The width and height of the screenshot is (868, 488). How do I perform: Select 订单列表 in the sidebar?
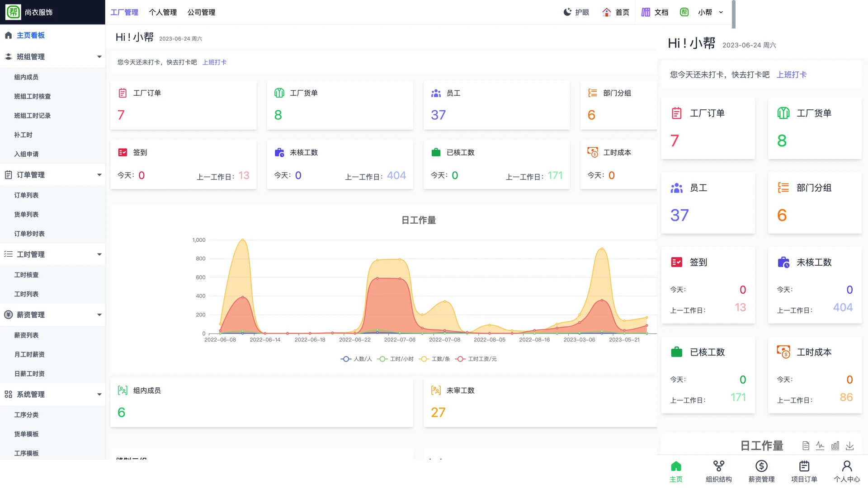[26, 195]
